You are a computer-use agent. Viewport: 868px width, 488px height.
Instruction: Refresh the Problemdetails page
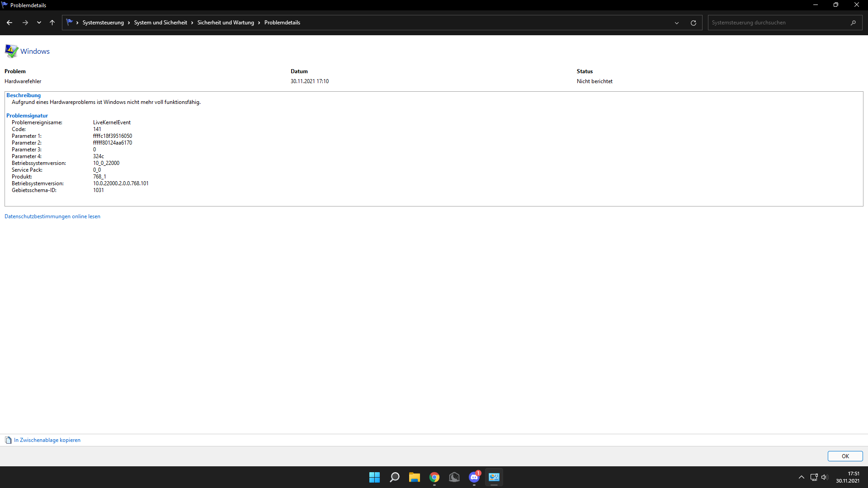click(x=693, y=23)
